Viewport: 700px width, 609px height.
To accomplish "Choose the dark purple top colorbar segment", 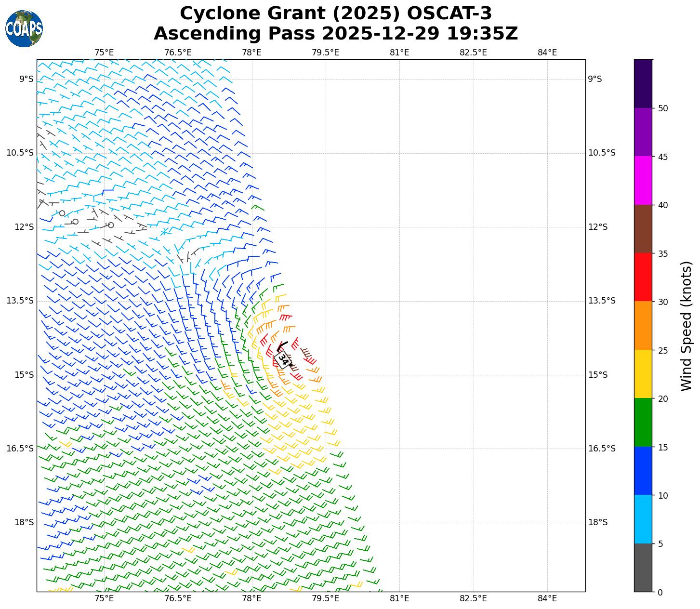I will click(x=643, y=83).
